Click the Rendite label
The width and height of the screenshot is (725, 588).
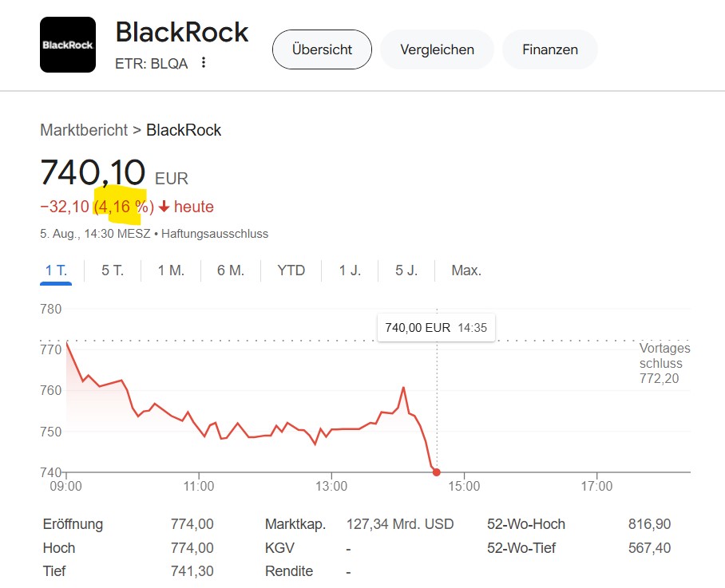pos(289,571)
